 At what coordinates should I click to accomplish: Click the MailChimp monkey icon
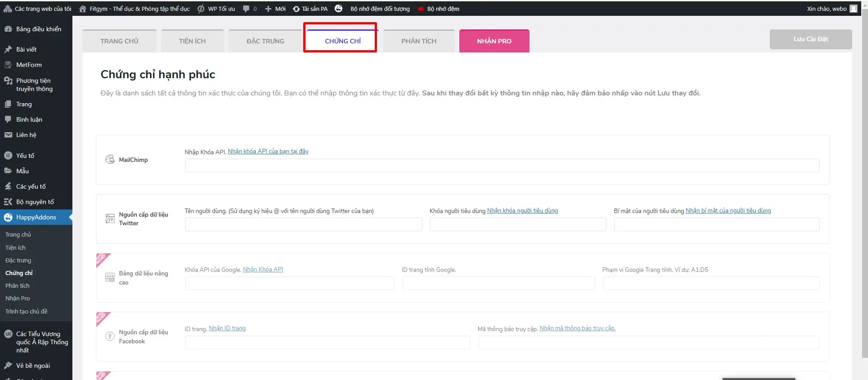point(110,159)
